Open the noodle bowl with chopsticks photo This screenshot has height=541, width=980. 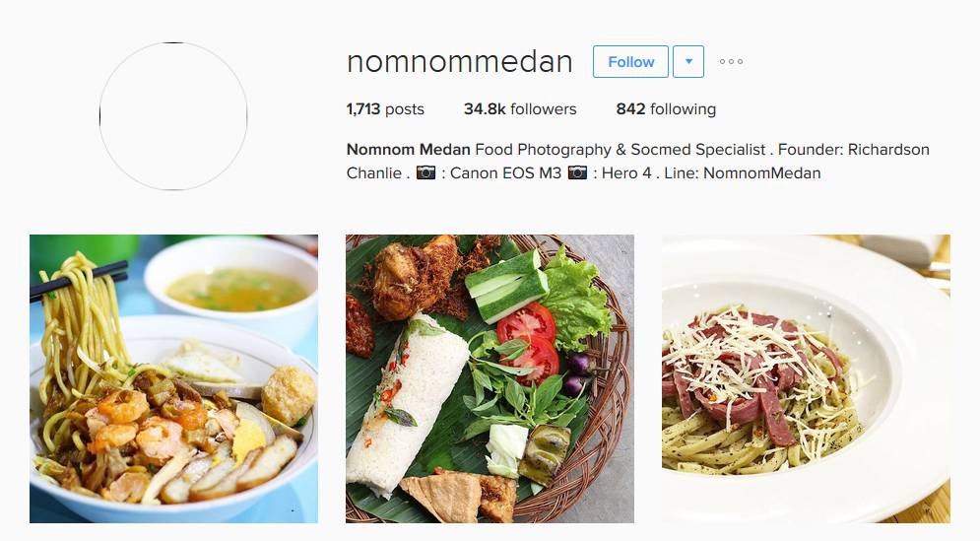pos(173,379)
